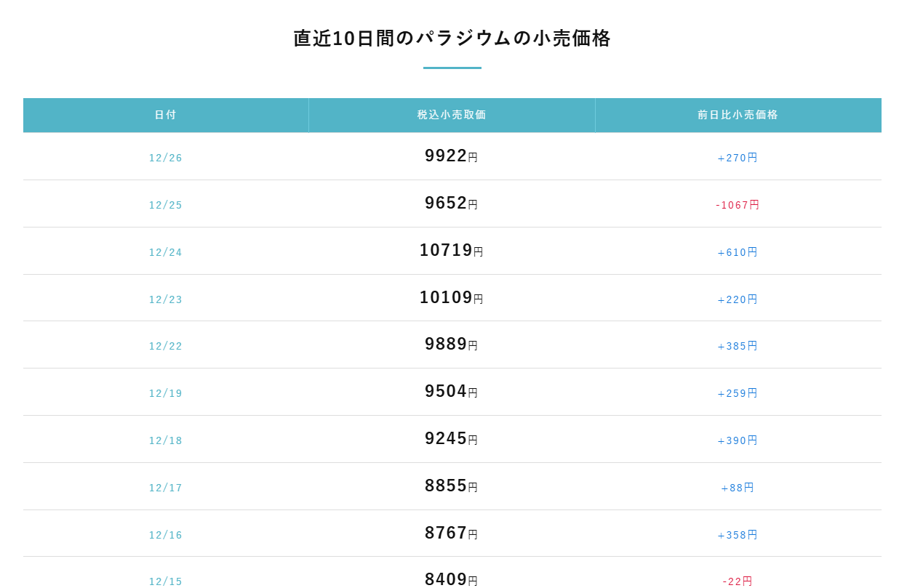Image resolution: width=907 pixels, height=588 pixels.
Task: Select the 12/19 date cell
Action: click(x=166, y=393)
